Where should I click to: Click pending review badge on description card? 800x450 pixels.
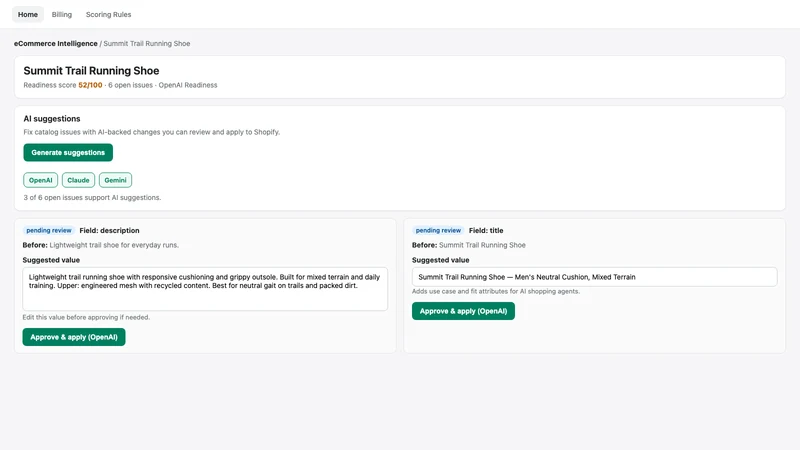49,231
